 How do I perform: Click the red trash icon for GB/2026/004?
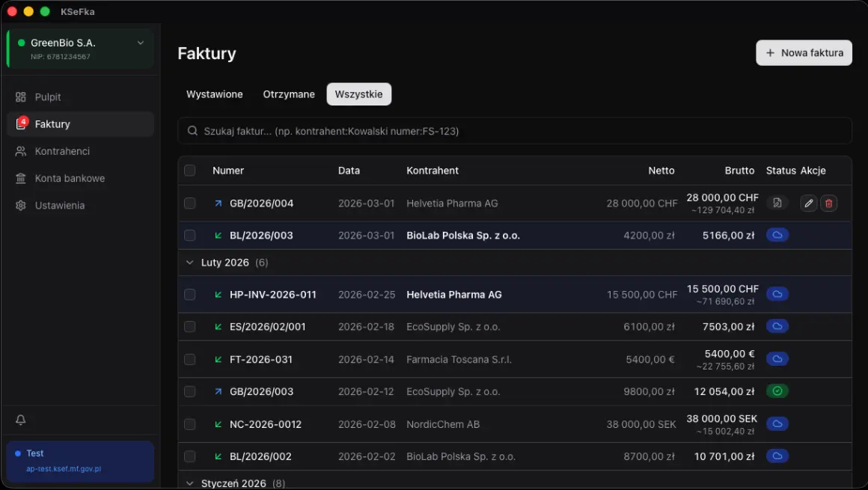coord(828,203)
